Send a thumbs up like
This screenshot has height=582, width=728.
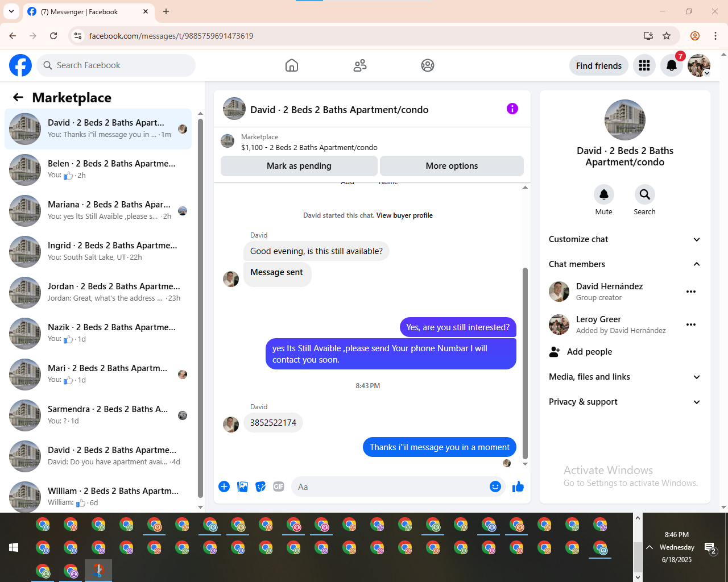coord(518,487)
